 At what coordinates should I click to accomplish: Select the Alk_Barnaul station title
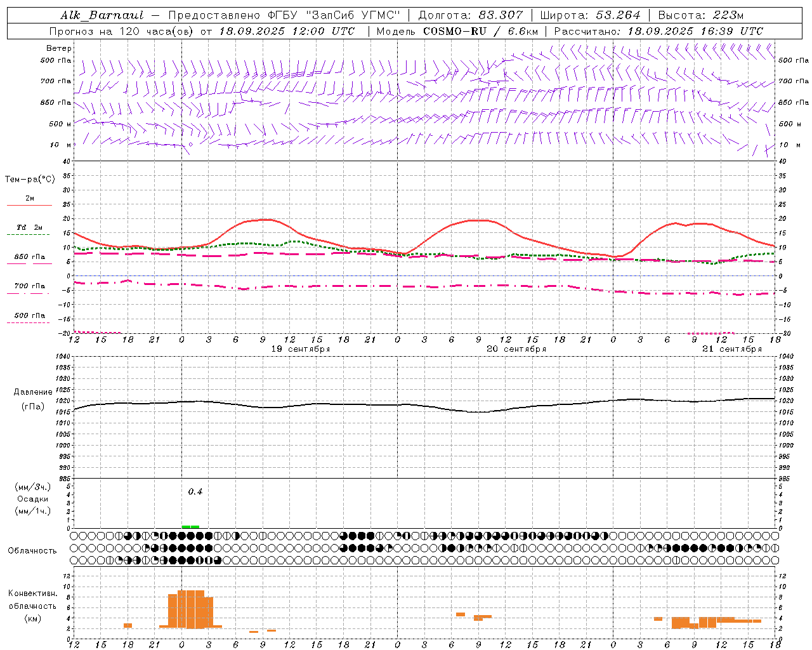click(x=102, y=15)
